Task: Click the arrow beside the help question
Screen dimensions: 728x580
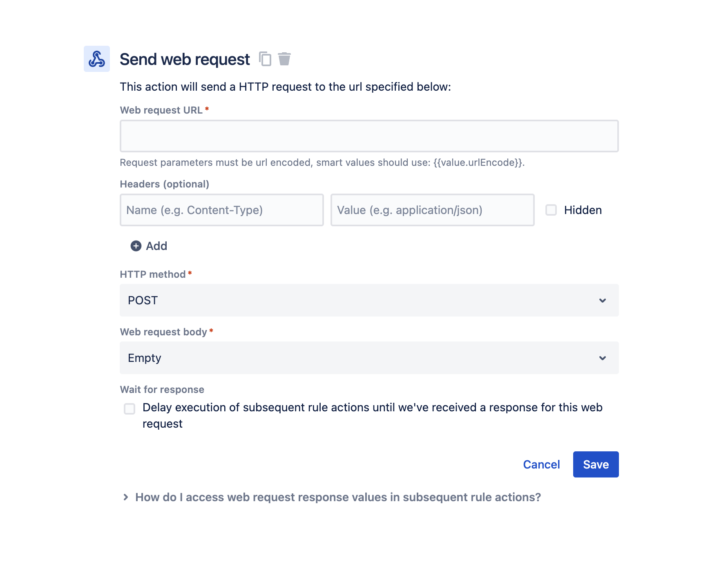Action: 126,497
